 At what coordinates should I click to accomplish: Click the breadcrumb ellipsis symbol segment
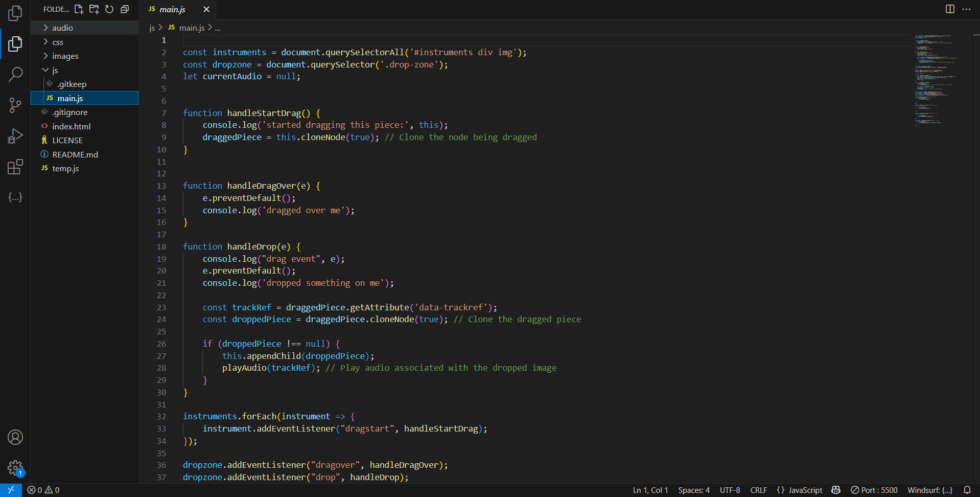click(x=218, y=28)
